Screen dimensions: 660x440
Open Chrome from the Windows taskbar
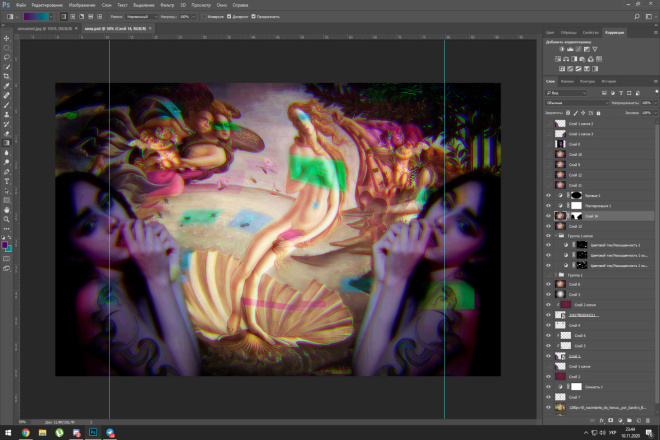(x=26, y=432)
